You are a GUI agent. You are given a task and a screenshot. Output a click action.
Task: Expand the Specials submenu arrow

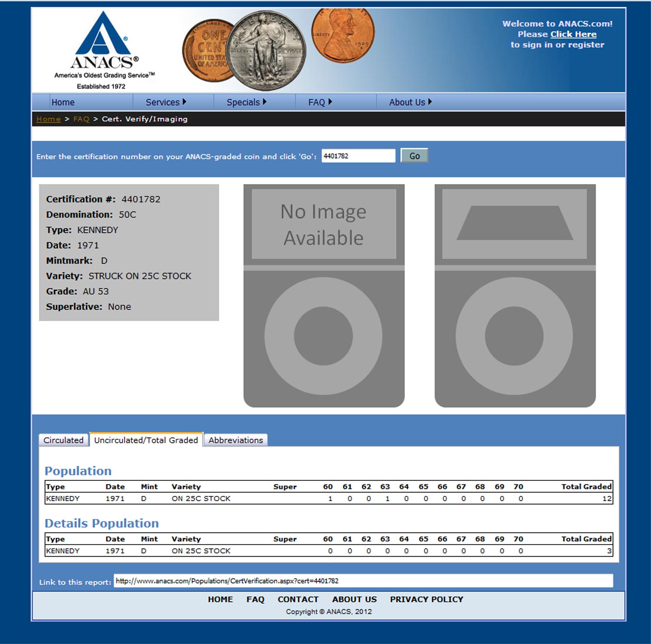tap(265, 102)
